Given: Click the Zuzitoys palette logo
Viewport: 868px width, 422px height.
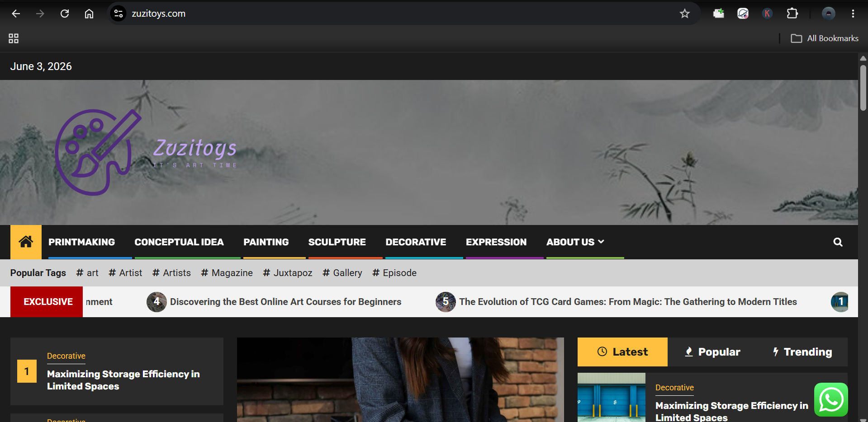Looking at the screenshot, I should [98, 152].
